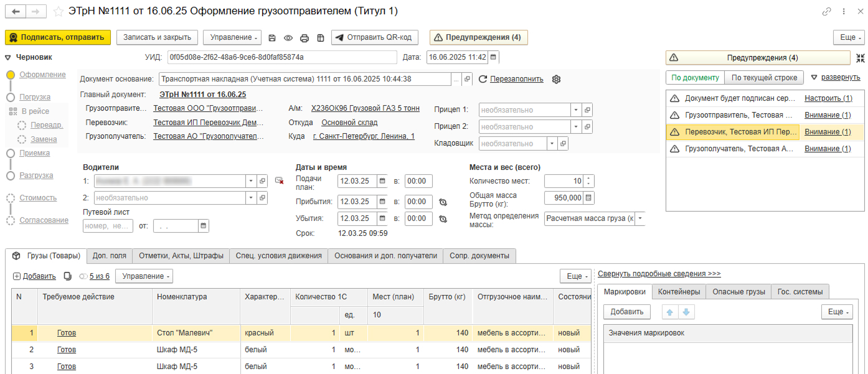Screen dimensions: 868x374
Task: Open the top-right Еще dropdown
Action: click(x=849, y=37)
